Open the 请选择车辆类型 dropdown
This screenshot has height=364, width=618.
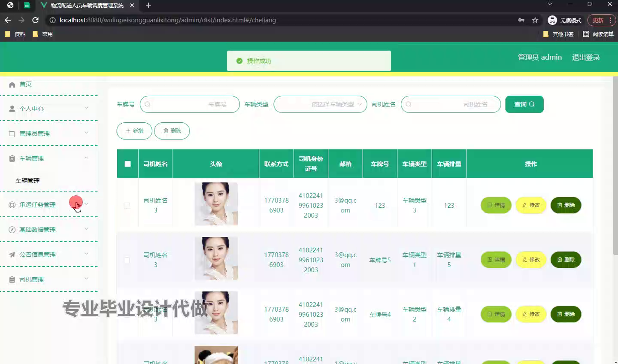pos(321,104)
